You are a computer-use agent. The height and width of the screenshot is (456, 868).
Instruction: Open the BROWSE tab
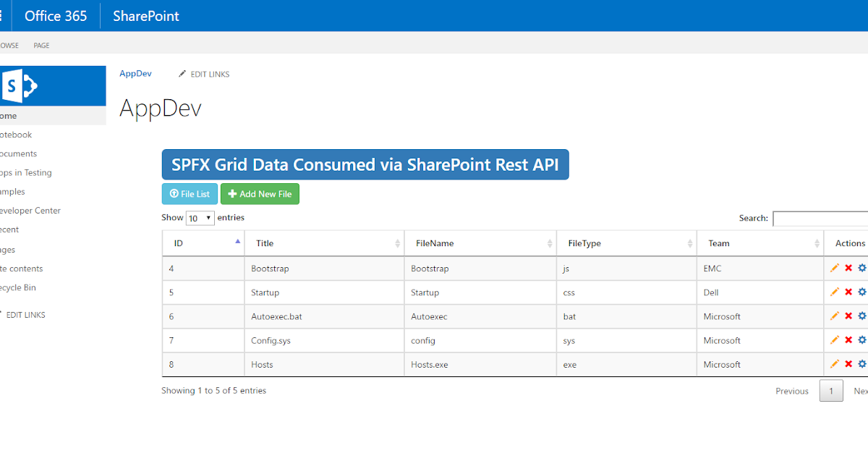click(10, 45)
